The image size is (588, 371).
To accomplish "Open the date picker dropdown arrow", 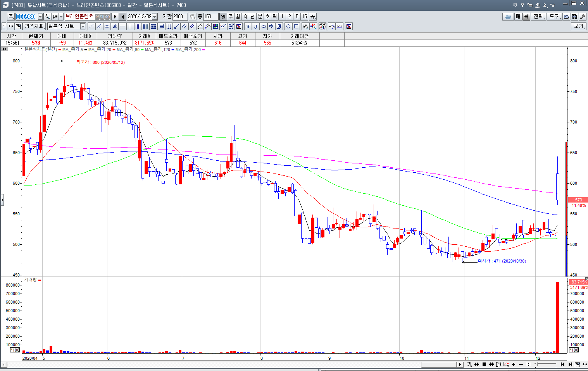I will click(x=155, y=17).
